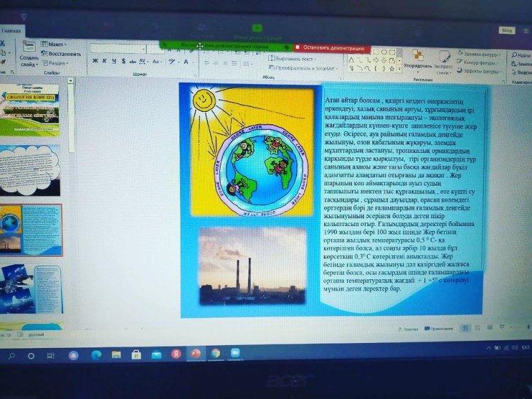Toggle underline formatting (Ч)

(114, 61)
